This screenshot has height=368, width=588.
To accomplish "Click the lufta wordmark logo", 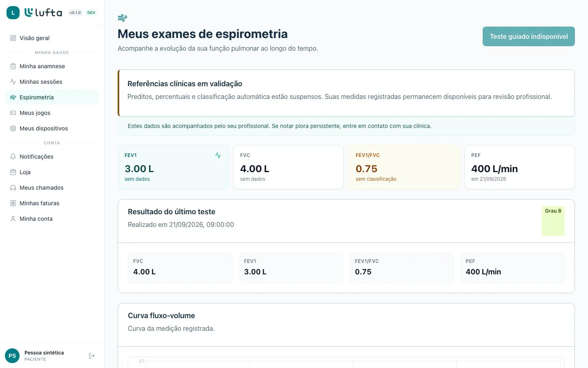I will tap(43, 13).
